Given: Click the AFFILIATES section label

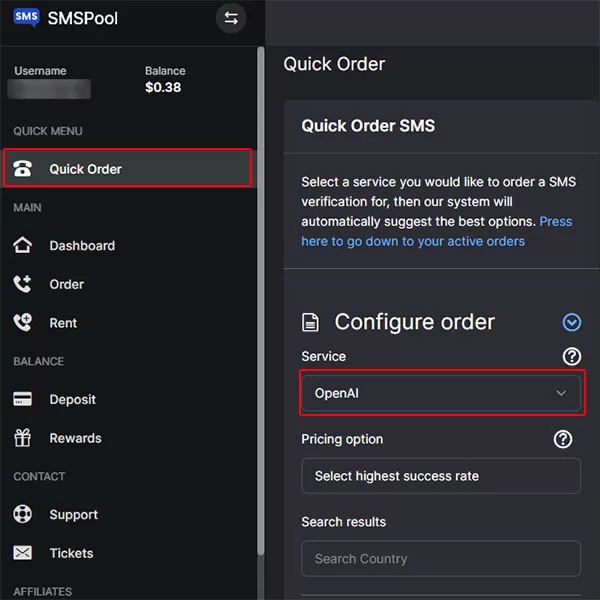Looking at the screenshot, I should point(42,591).
